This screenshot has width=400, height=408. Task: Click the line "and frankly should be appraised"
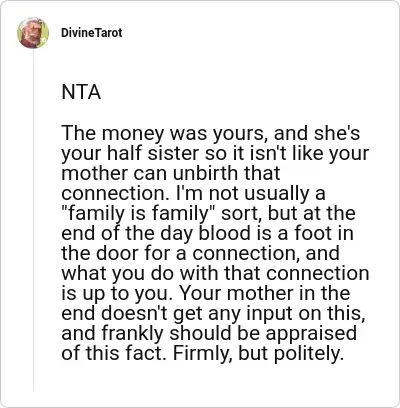click(209, 333)
